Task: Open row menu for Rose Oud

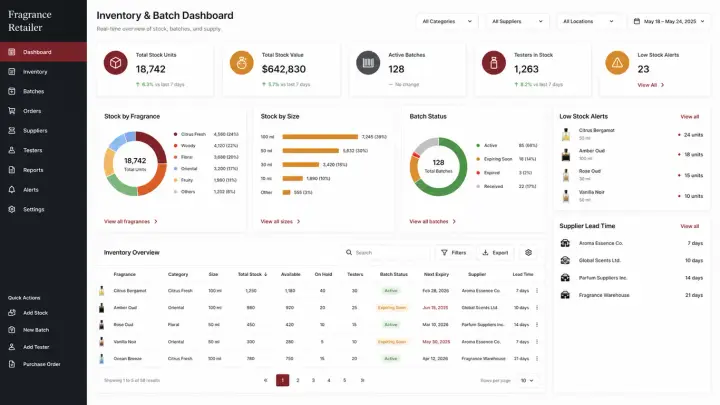Action: pos(537,325)
